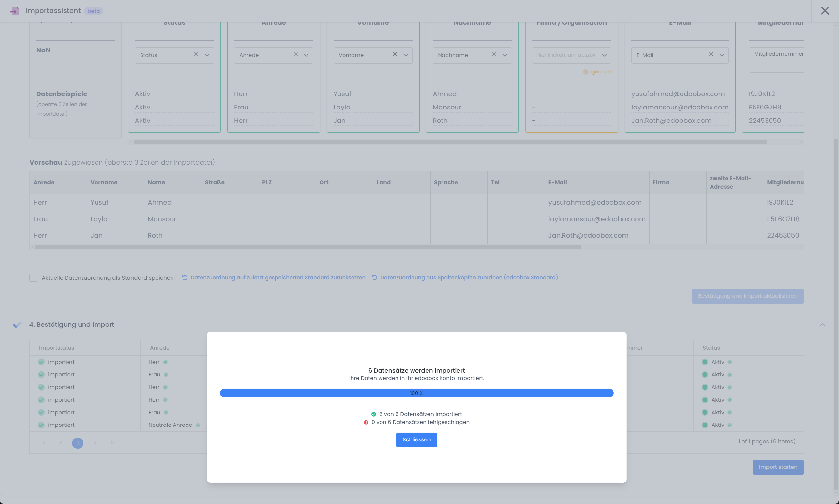Viewport: 839px width, 504px height.
Task: Click the red failed records warning icon
Action: [366, 422]
